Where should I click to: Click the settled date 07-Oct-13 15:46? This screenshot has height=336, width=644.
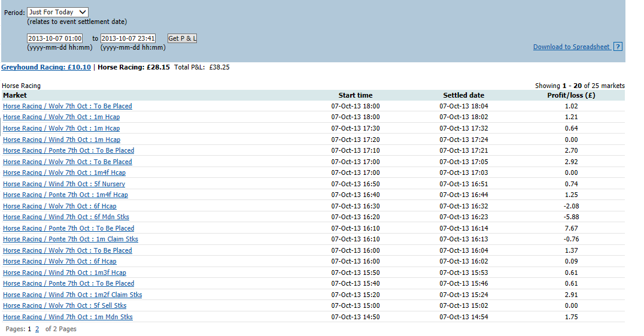pyautogui.click(x=464, y=283)
